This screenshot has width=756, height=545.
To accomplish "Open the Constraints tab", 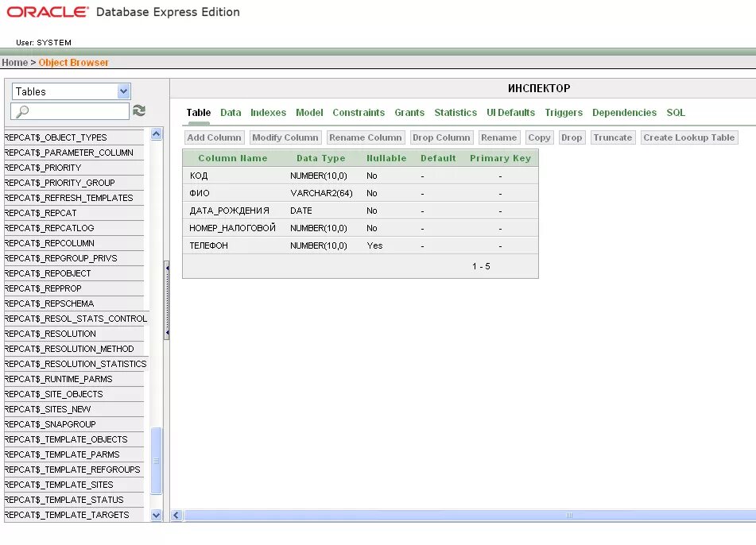I will point(359,112).
